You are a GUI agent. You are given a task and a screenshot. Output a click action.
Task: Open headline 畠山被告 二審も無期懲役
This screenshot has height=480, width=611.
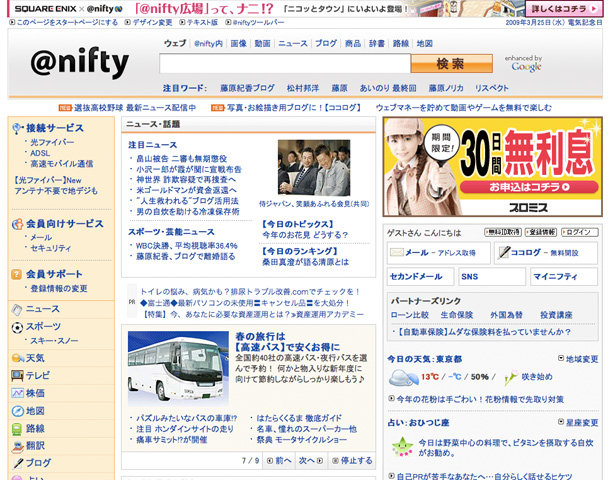pos(181,159)
